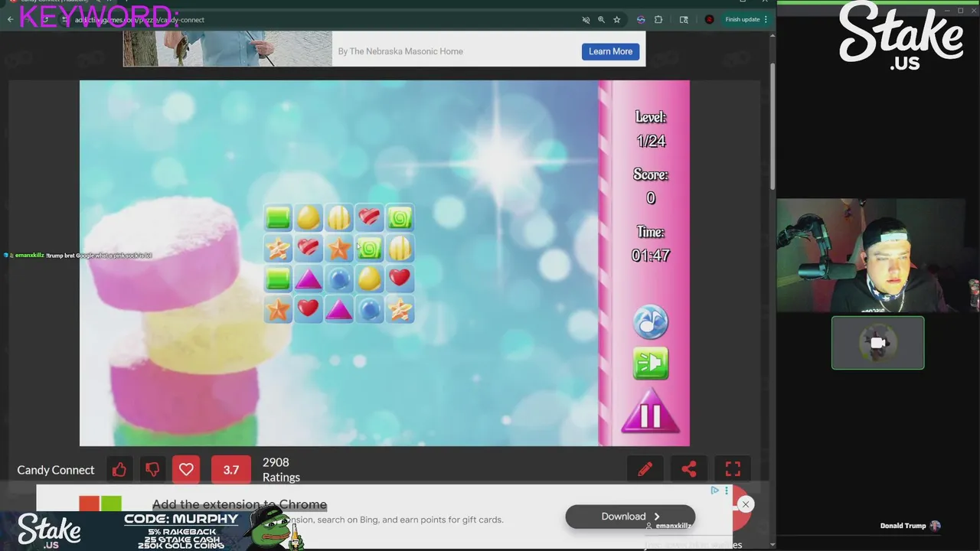Pause the Candy Connect game

coord(650,414)
